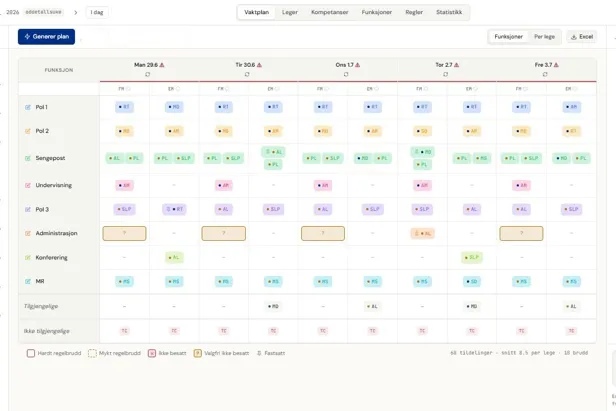Fill the empty Administrasjon slot on Ons 1.7
The height and width of the screenshot is (411, 616).
[x=323, y=233]
